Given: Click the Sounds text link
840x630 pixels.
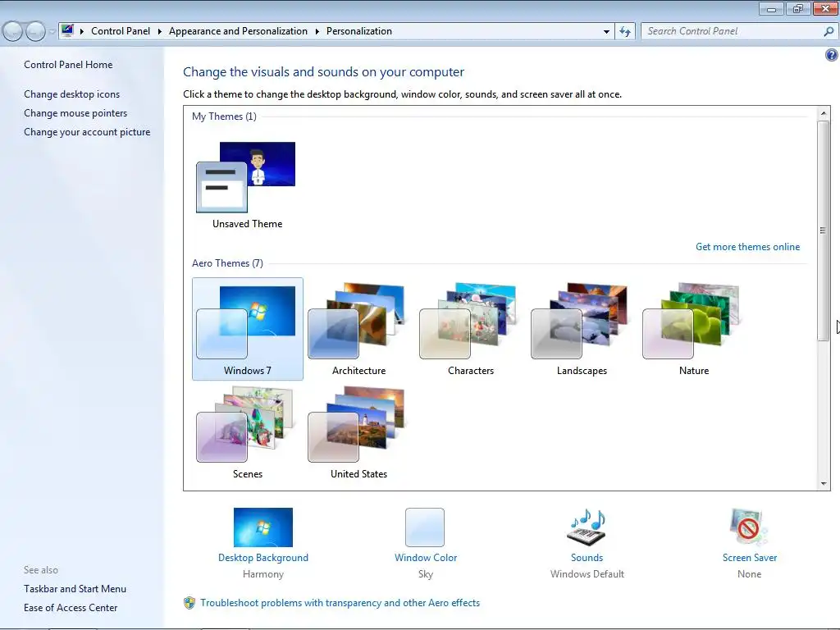Looking at the screenshot, I should [587, 558].
